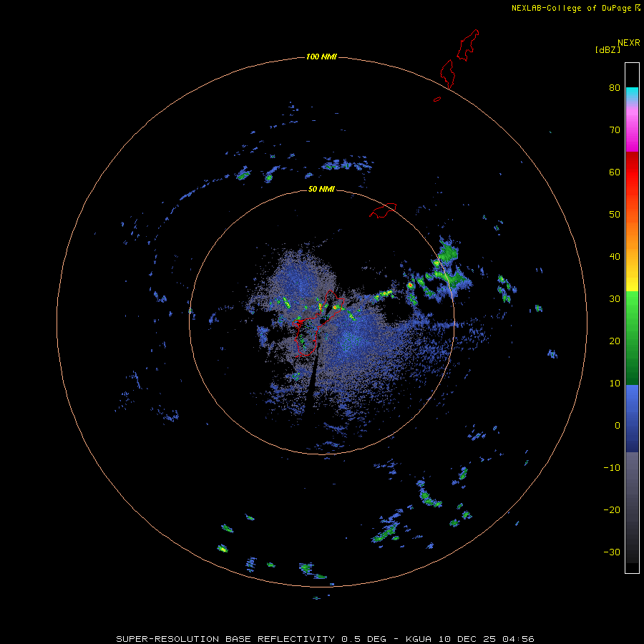The width and height of the screenshot is (644, 644).
Task: Click the -20 dBZ legend value
Action: 612,510
